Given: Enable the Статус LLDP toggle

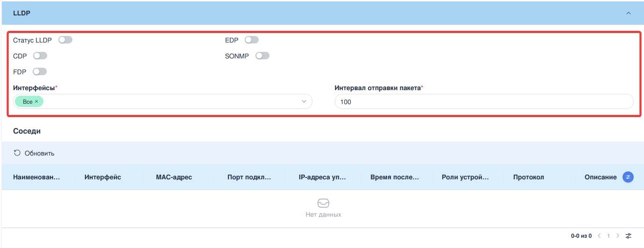Looking at the screenshot, I should pyautogui.click(x=65, y=40).
